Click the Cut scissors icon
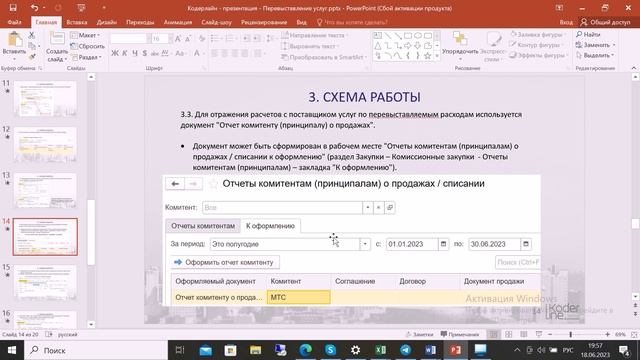This screenshot has height=360, width=640. [32, 36]
